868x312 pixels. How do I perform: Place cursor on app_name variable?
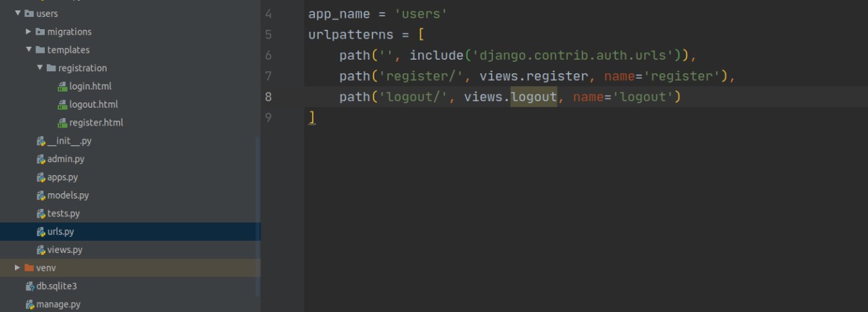339,14
